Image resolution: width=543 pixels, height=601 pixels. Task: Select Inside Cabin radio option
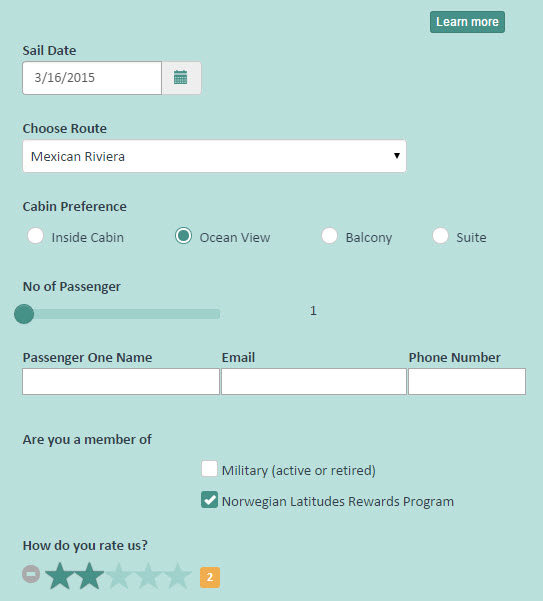click(36, 236)
